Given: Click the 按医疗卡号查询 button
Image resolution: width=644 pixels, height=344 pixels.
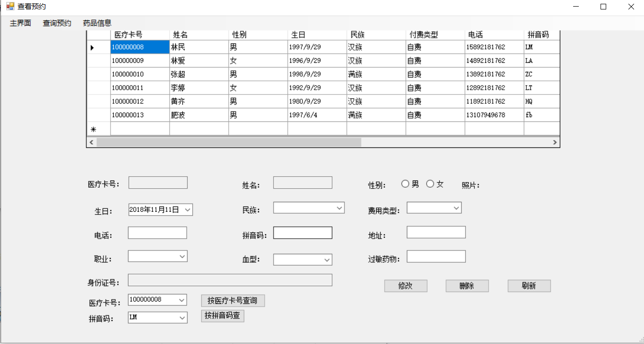Looking at the screenshot, I should click(x=233, y=301).
